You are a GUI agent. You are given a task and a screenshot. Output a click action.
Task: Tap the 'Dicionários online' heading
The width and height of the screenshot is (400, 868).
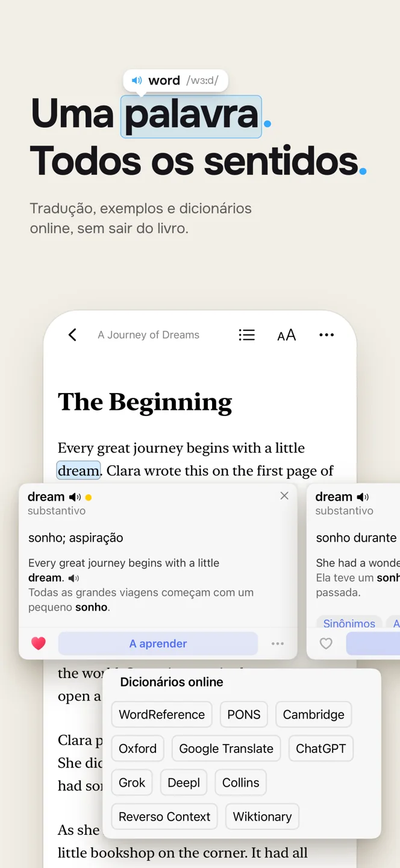(x=172, y=682)
